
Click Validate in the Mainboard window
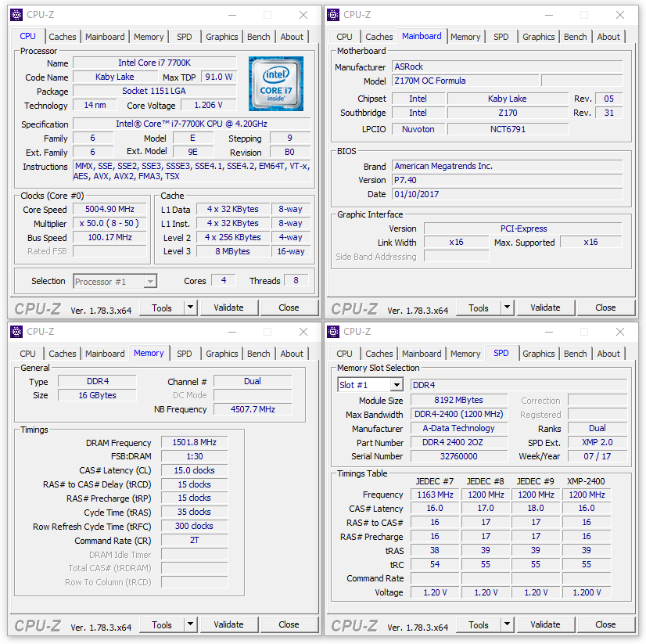(x=545, y=308)
